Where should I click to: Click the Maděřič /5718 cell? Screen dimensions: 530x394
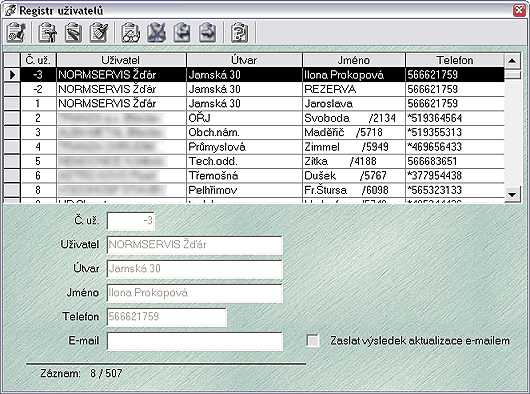pyautogui.click(x=354, y=132)
